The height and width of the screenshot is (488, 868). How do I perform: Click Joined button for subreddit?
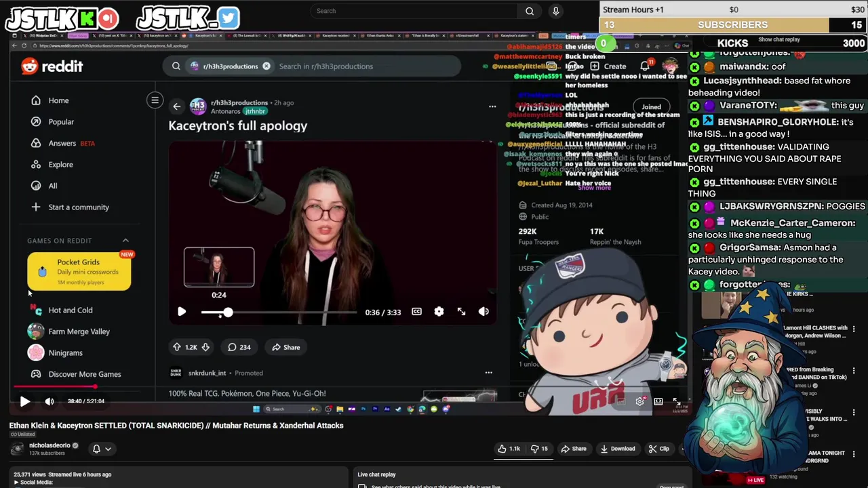(651, 107)
